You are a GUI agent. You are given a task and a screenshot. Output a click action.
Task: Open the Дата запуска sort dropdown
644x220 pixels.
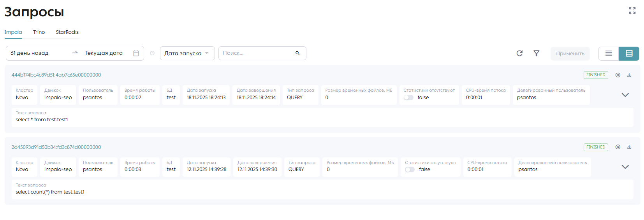(187, 53)
